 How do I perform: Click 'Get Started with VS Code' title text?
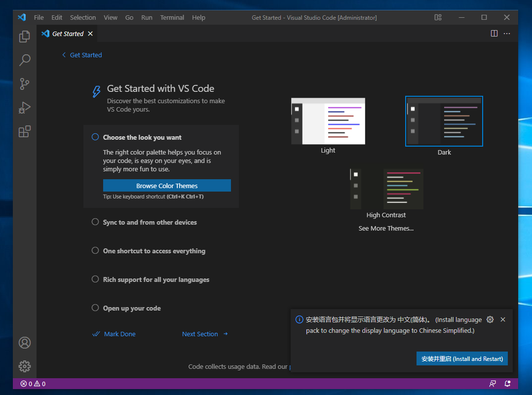(x=160, y=88)
